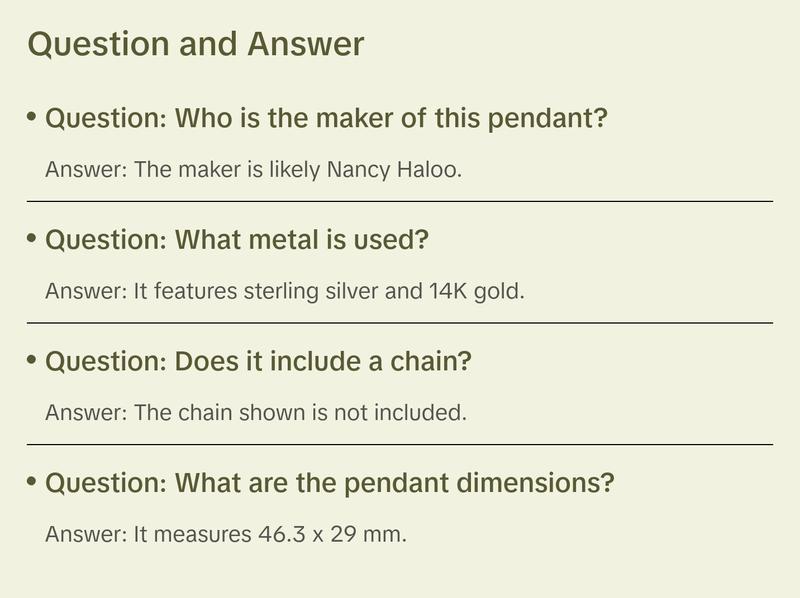
Task: Click the divider line below the metal answer
Action: (x=400, y=323)
